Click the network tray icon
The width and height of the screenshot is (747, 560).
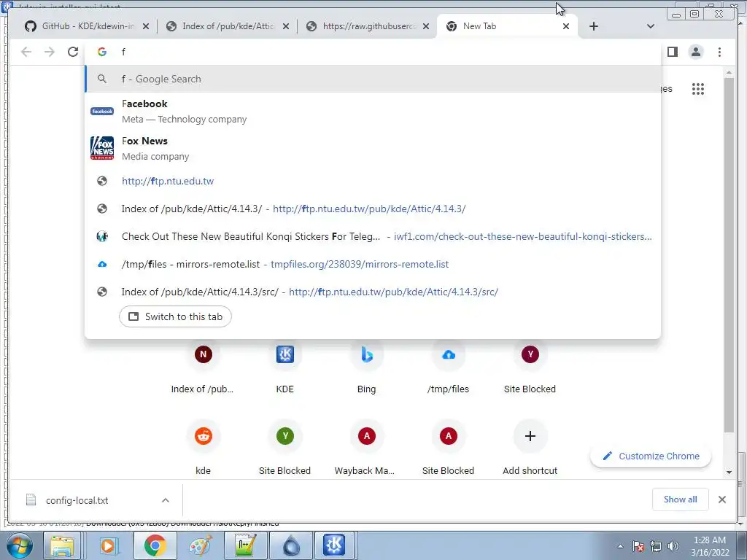(656, 546)
